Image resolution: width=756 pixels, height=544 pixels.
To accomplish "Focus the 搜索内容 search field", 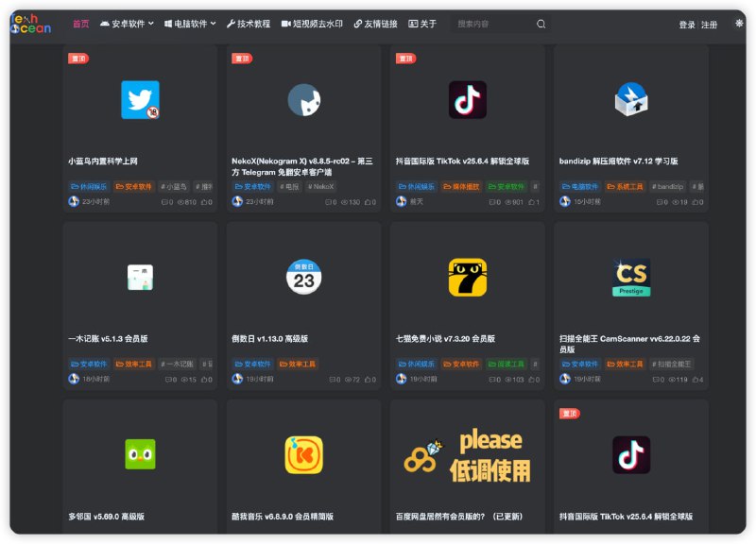I will [x=491, y=24].
